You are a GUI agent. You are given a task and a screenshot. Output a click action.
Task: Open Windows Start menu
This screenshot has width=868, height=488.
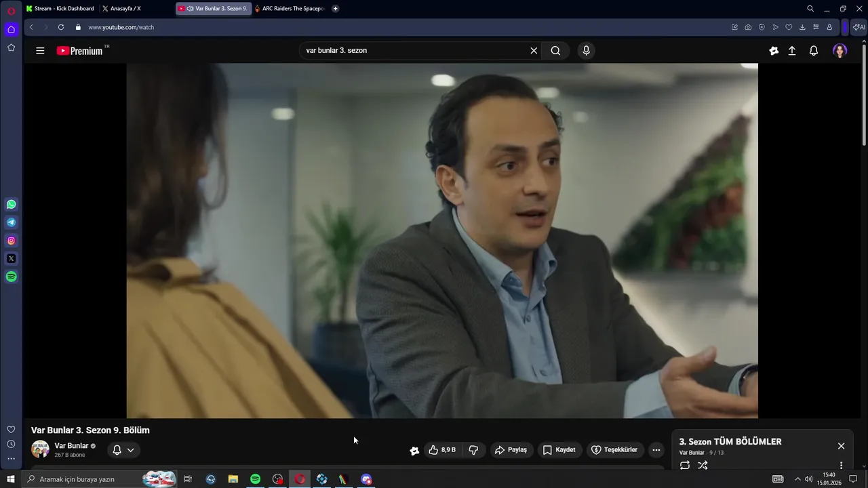pyautogui.click(x=11, y=479)
